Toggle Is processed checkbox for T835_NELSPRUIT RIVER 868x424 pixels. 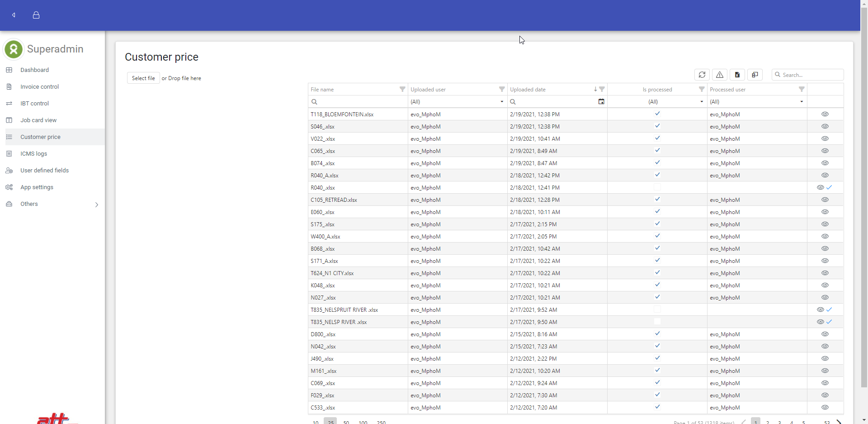[657, 310]
